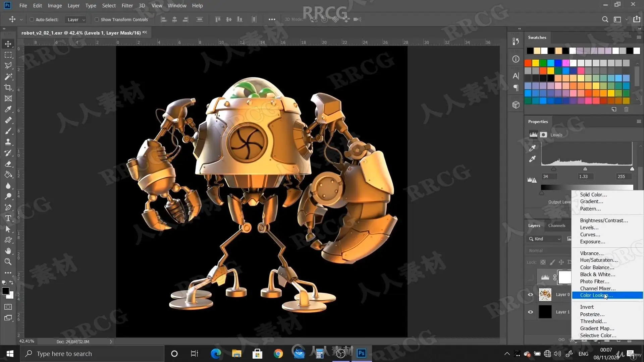Open the Swatches panel menu
Image resolution: width=644 pixels, height=362 pixels.
click(639, 38)
